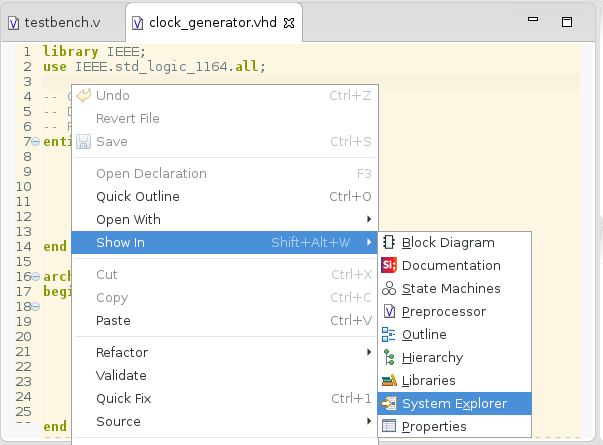The image size is (603, 445).
Task: Click Open Declaration in the context menu
Action: point(225,173)
